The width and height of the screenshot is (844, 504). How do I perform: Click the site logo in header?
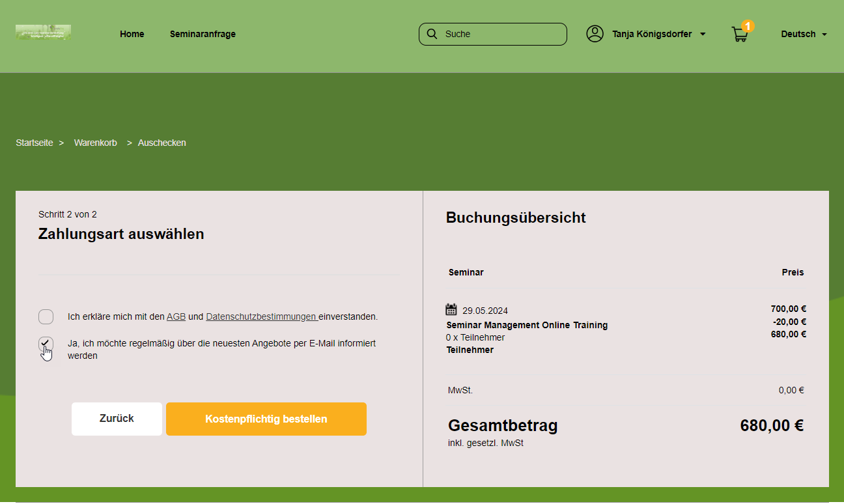click(x=43, y=33)
